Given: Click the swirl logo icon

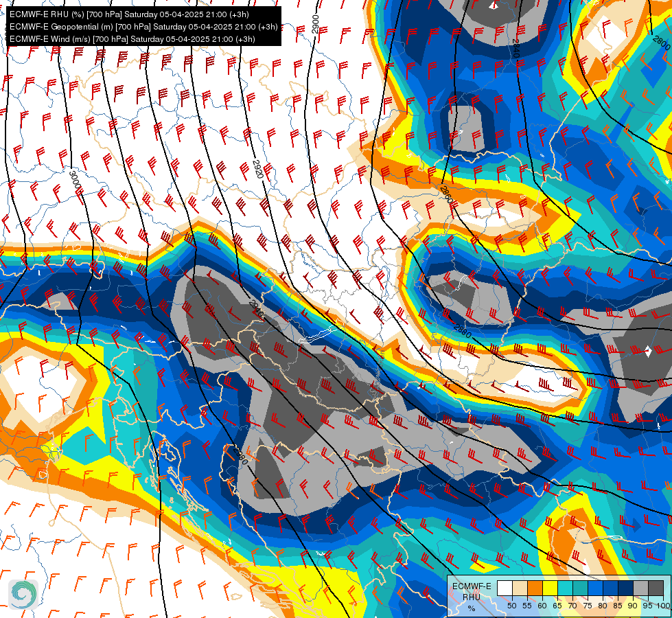Looking at the screenshot, I should [x=23, y=595].
